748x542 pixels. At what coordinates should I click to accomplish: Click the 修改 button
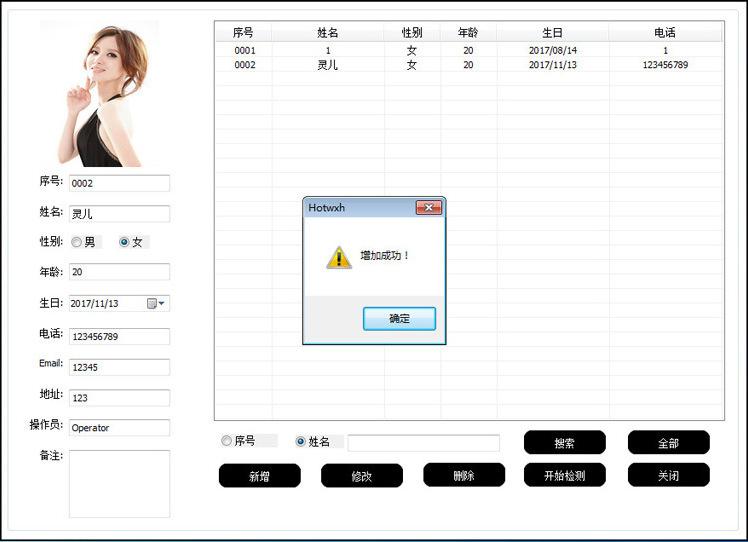coord(362,476)
